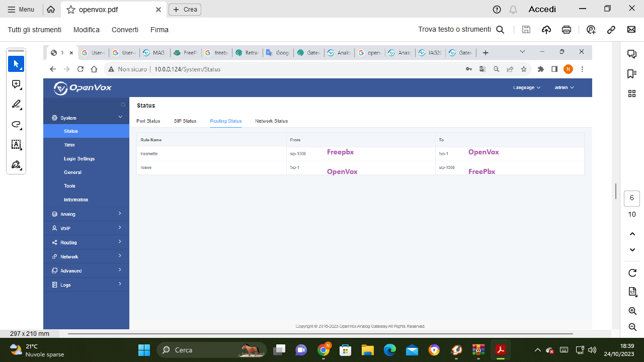
Task: Zoom in with the plus magnifier
Action: tap(632, 311)
